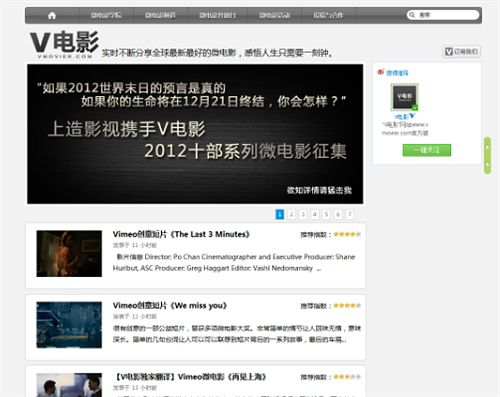Click the We miss you description text
The width and height of the screenshot is (500, 397).
(x=237, y=334)
